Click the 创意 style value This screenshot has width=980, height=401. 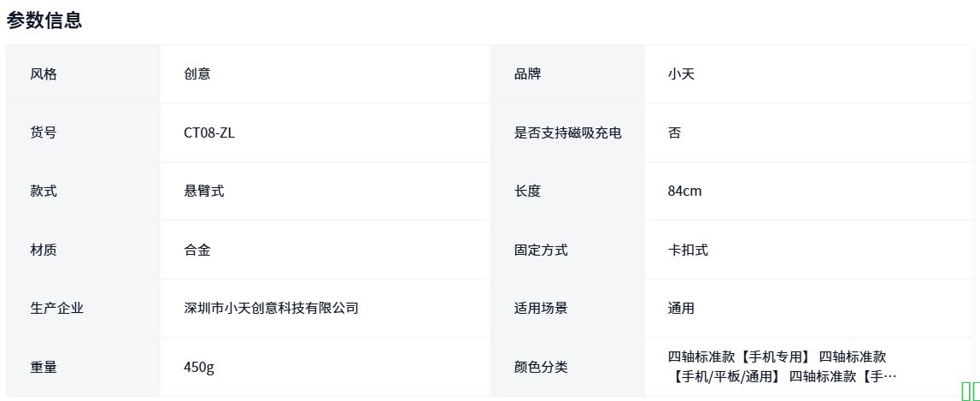pyautogui.click(x=197, y=74)
